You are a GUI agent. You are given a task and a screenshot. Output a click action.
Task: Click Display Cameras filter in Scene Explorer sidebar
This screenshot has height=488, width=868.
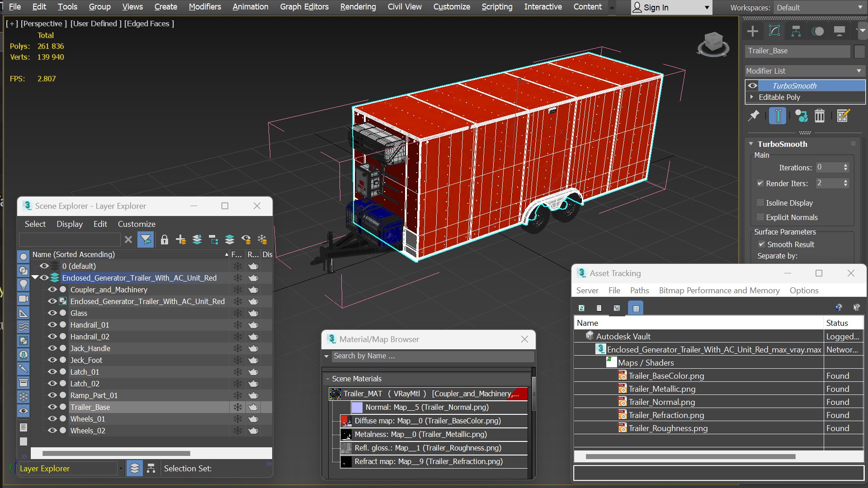tap(24, 299)
